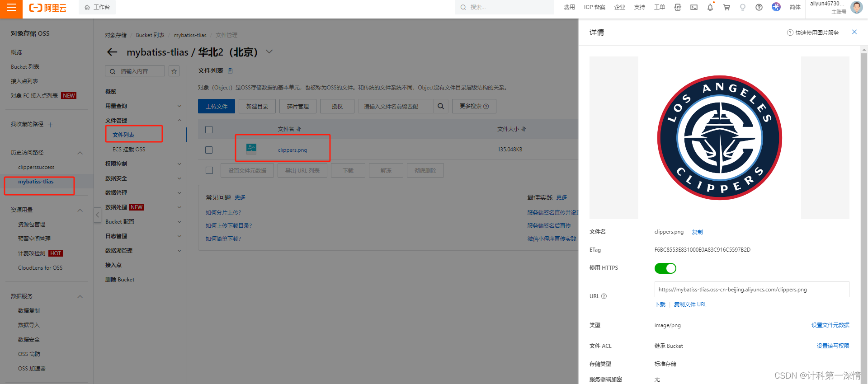
Task: Collapse the 历史访问路径 section
Action: click(x=80, y=153)
